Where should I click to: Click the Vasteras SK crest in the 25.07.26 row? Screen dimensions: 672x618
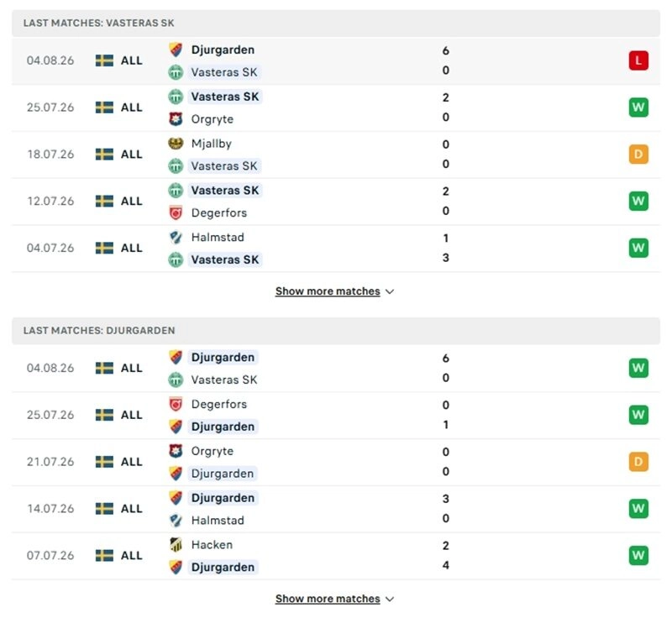click(x=176, y=97)
